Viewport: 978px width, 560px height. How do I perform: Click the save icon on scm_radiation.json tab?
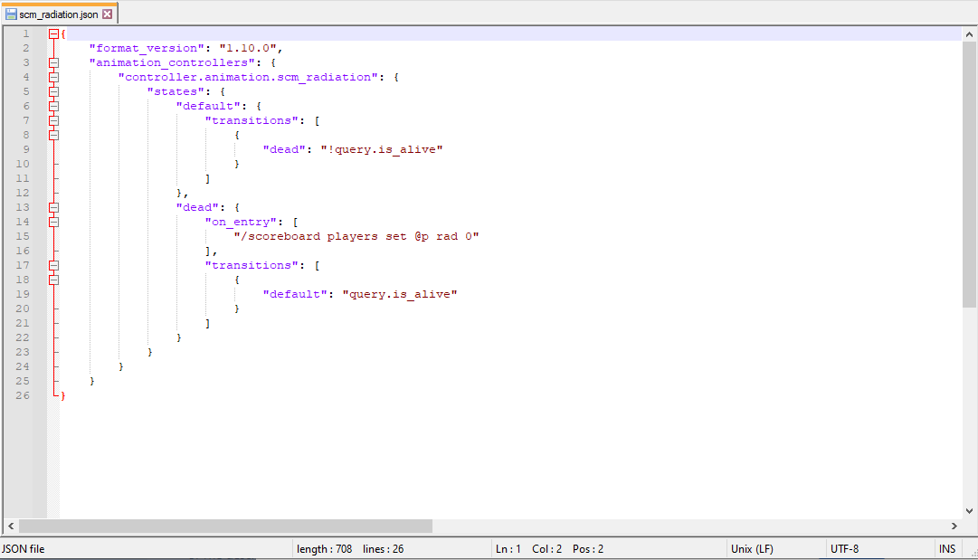pos(11,14)
